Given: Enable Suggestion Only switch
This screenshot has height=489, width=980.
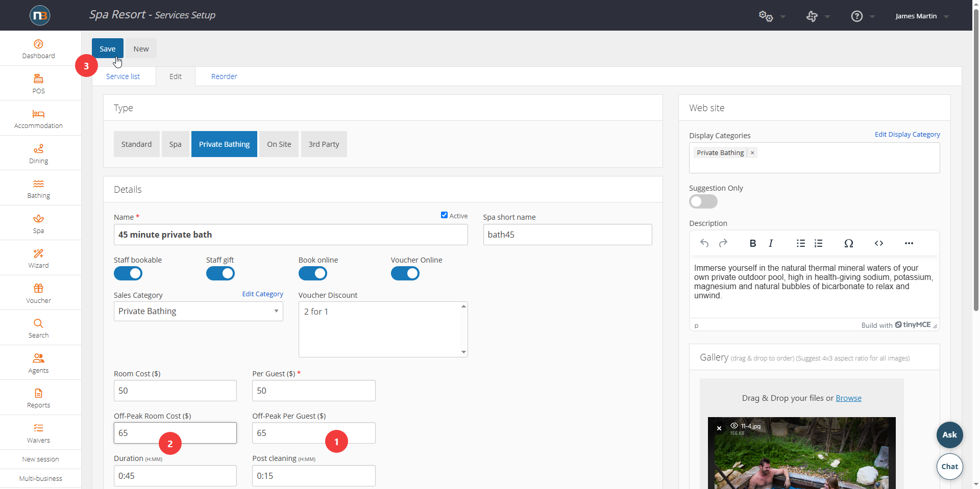Looking at the screenshot, I should (703, 201).
